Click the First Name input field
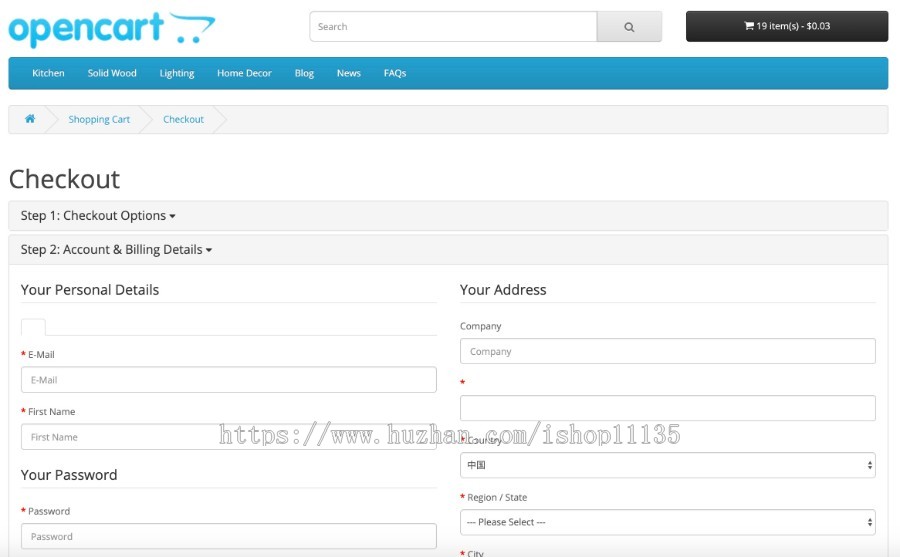The image size is (900, 557). pyautogui.click(x=228, y=437)
